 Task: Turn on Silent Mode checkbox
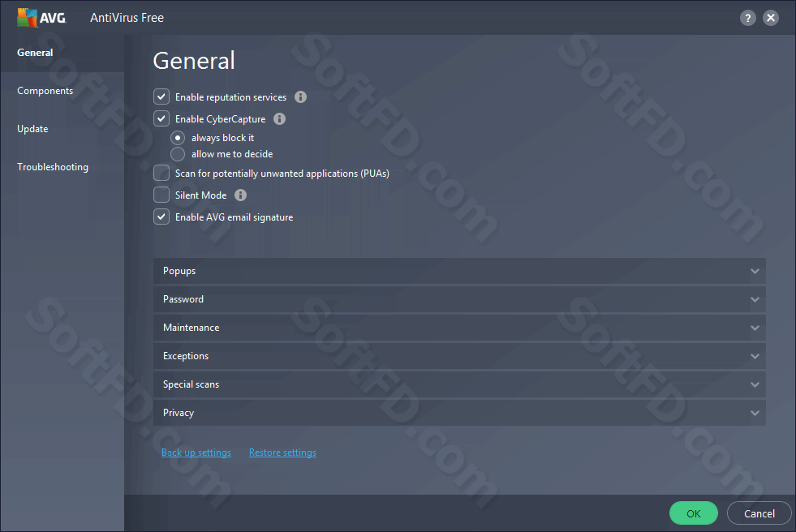[x=161, y=195]
